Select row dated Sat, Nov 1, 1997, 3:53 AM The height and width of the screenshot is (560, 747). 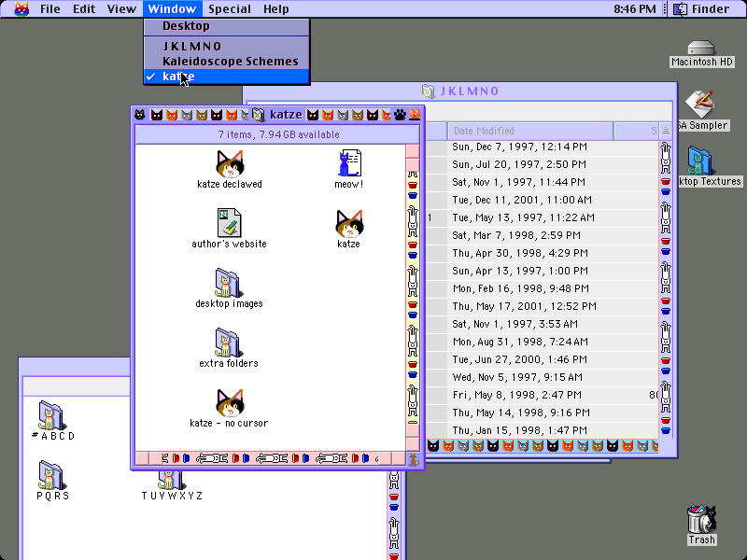pyautogui.click(x=543, y=324)
